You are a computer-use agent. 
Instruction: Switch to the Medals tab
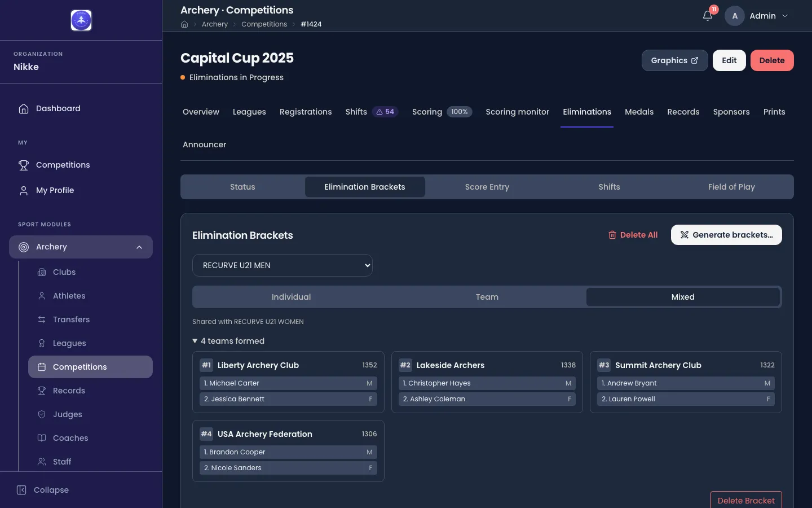click(639, 112)
